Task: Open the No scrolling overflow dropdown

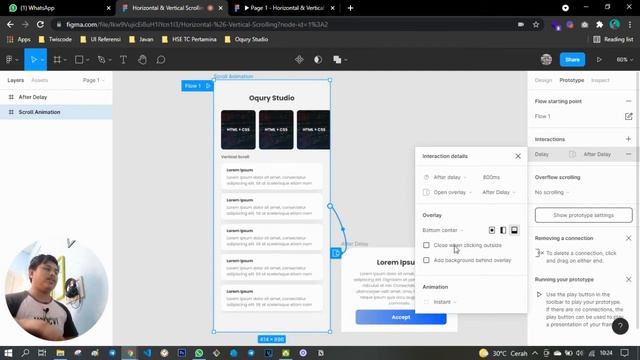Action: click(552, 192)
